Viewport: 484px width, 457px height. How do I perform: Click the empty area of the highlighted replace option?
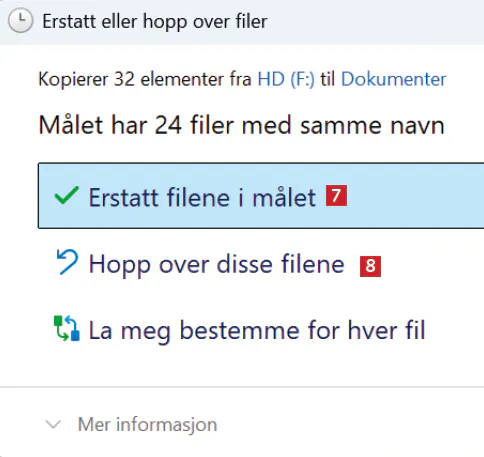pyautogui.click(x=415, y=196)
